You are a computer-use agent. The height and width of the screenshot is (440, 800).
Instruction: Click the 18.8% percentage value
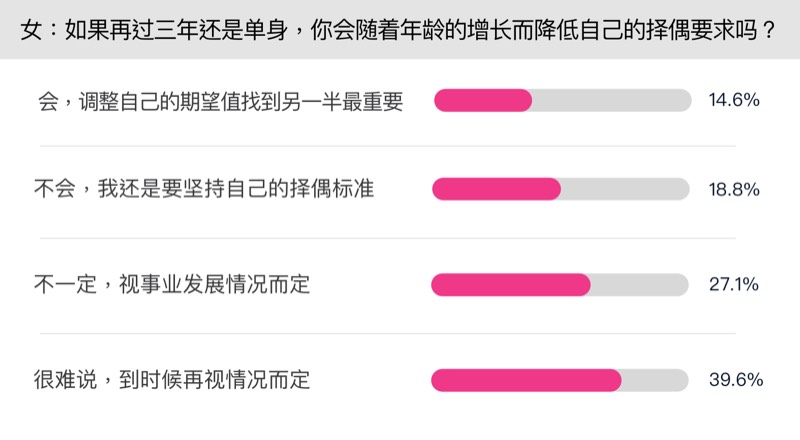click(735, 189)
